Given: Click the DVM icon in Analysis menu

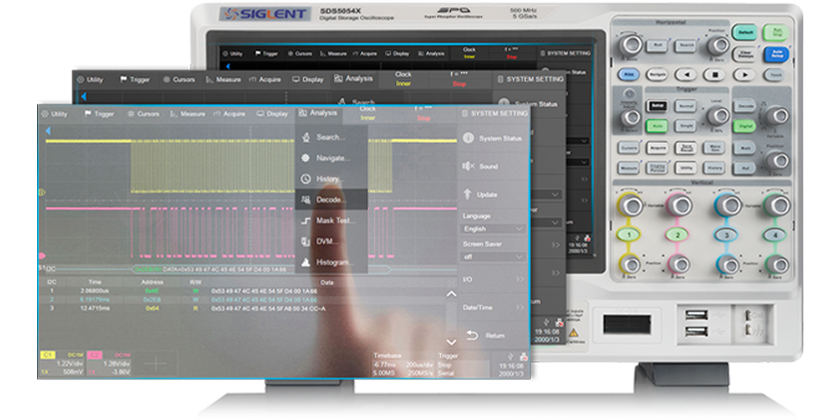Looking at the screenshot, I should click(x=305, y=242).
